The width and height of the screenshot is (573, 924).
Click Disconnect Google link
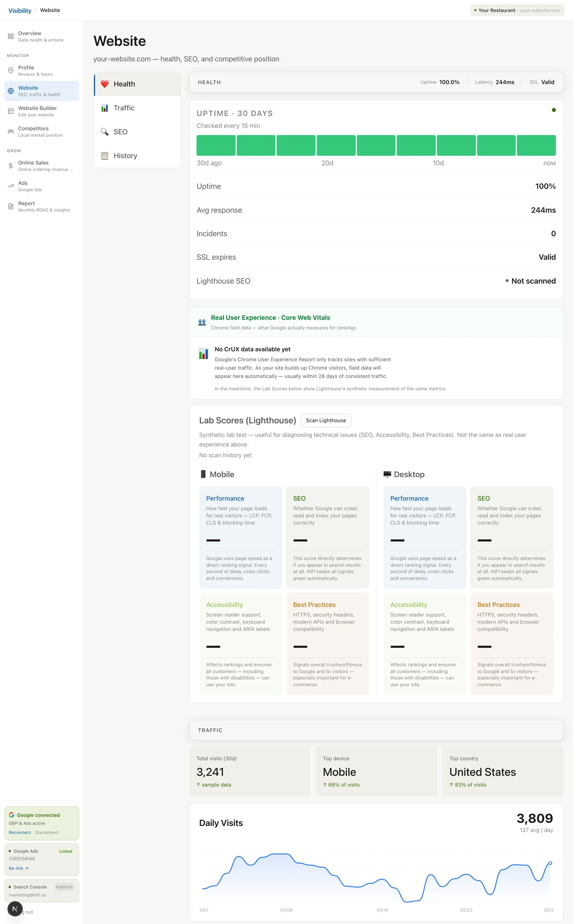point(47,832)
